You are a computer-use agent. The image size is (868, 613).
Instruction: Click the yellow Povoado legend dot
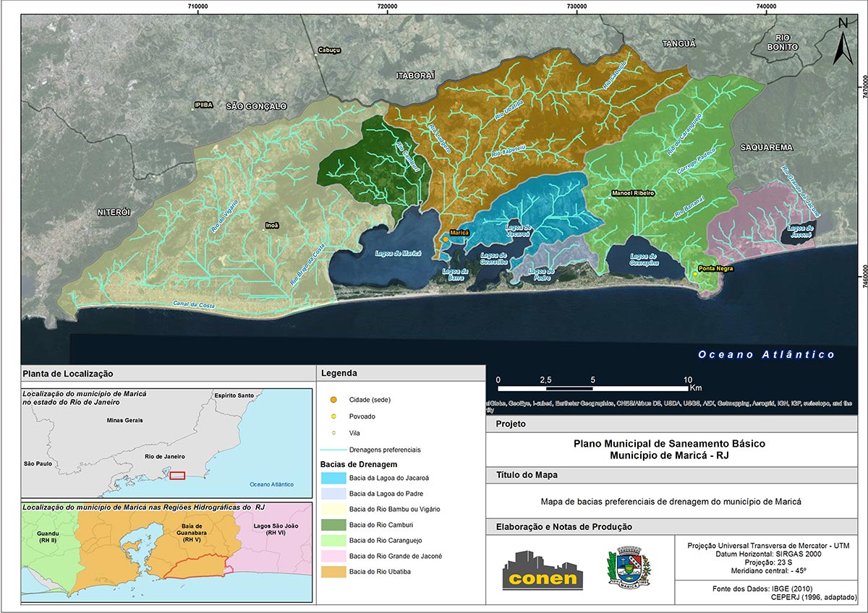click(x=332, y=416)
